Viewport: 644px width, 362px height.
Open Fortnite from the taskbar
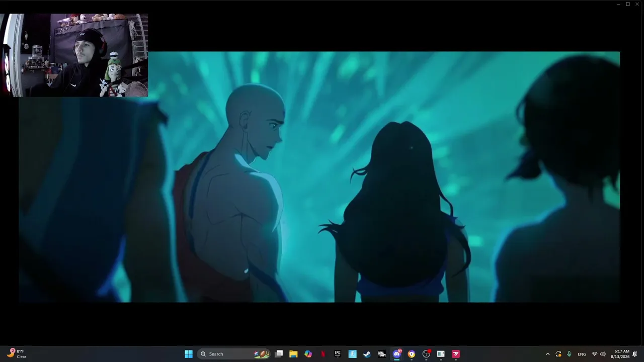352,354
